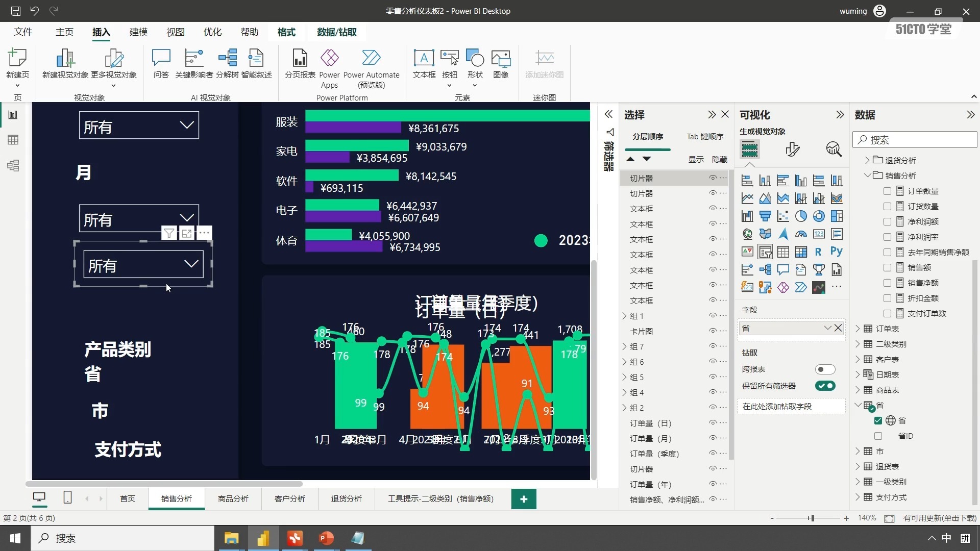
Task: Click the New Visual (新建视觉对象) icon
Action: (x=65, y=58)
